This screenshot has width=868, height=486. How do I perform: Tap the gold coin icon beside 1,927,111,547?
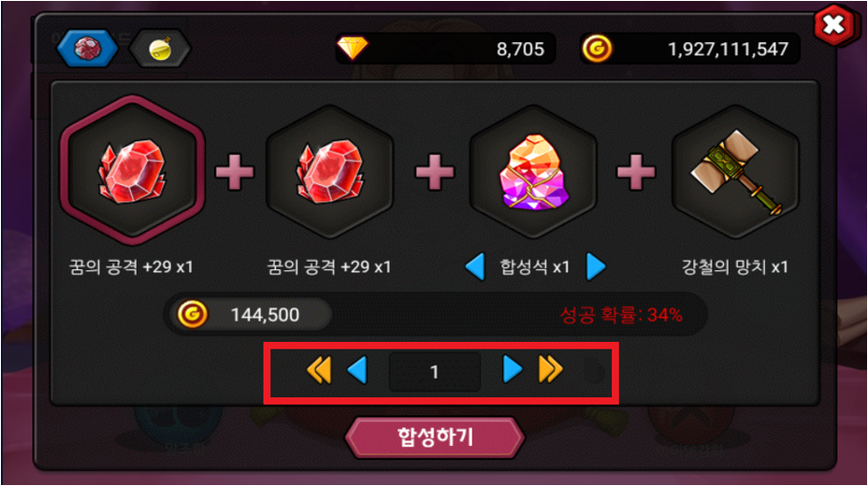pyautogui.click(x=597, y=49)
